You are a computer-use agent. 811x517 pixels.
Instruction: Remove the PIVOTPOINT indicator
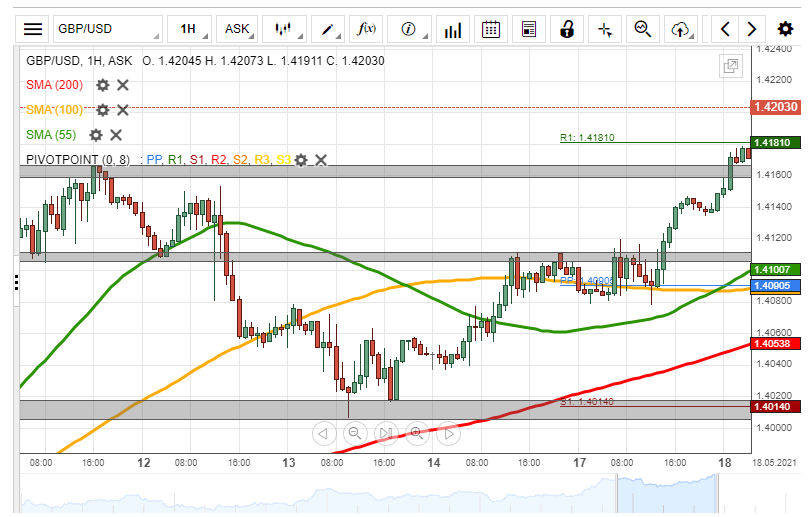pyautogui.click(x=321, y=159)
